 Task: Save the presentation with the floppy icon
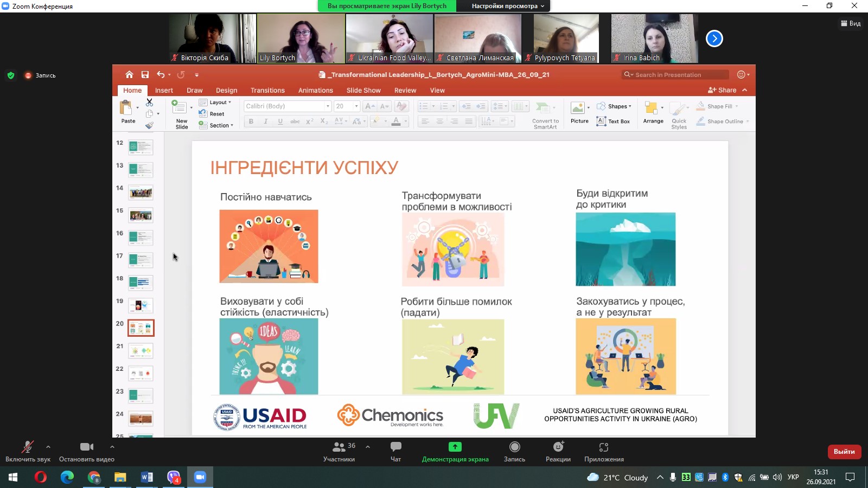click(x=145, y=75)
